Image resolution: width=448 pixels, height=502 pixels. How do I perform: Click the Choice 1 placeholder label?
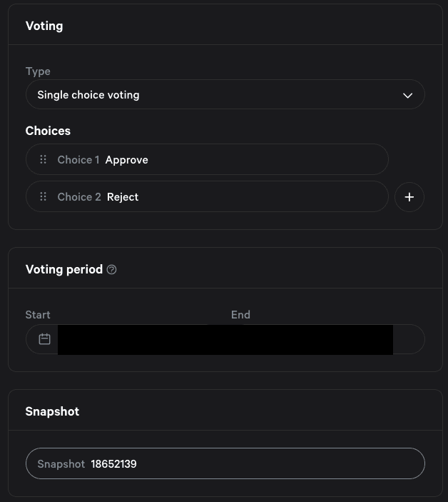tap(78, 160)
